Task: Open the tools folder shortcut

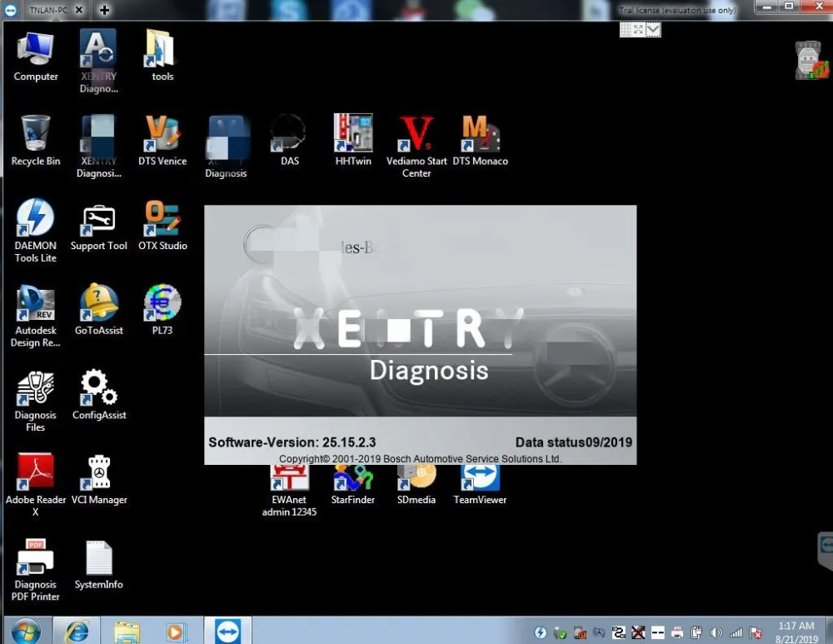Action: coord(162,57)
